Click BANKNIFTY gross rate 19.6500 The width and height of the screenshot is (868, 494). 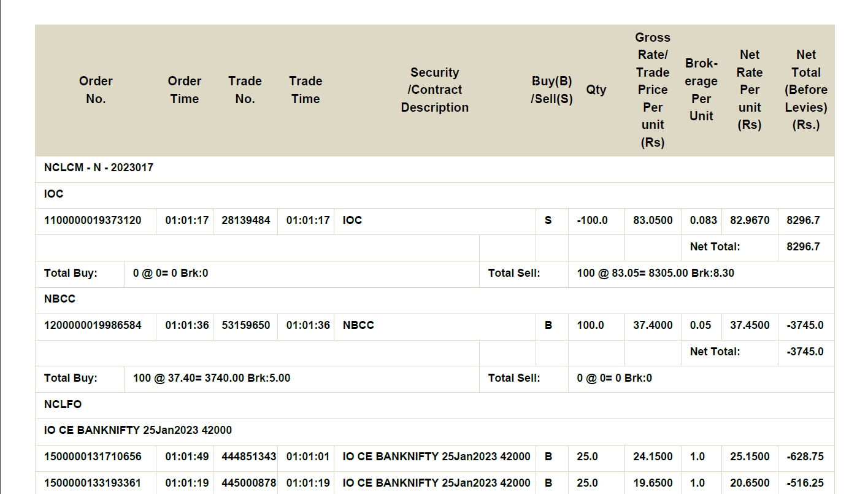point(653,483)
